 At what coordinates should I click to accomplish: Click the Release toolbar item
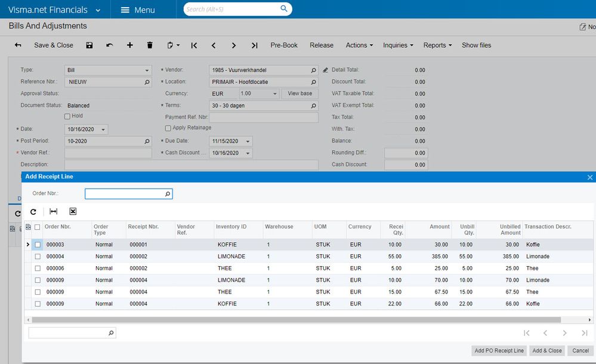(x=322, y=45)
